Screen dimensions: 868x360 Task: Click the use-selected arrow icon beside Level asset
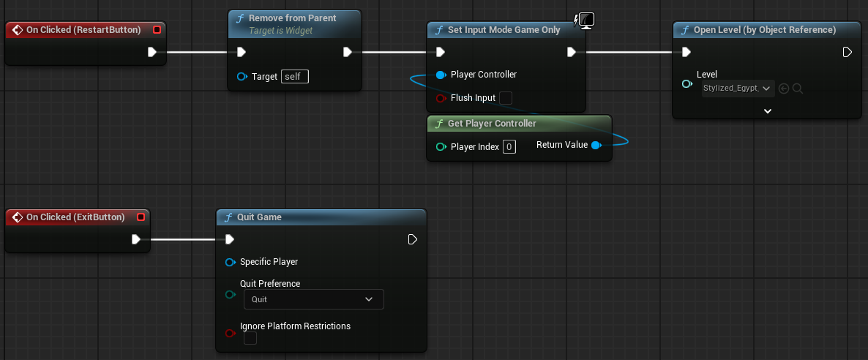(783, 88)
